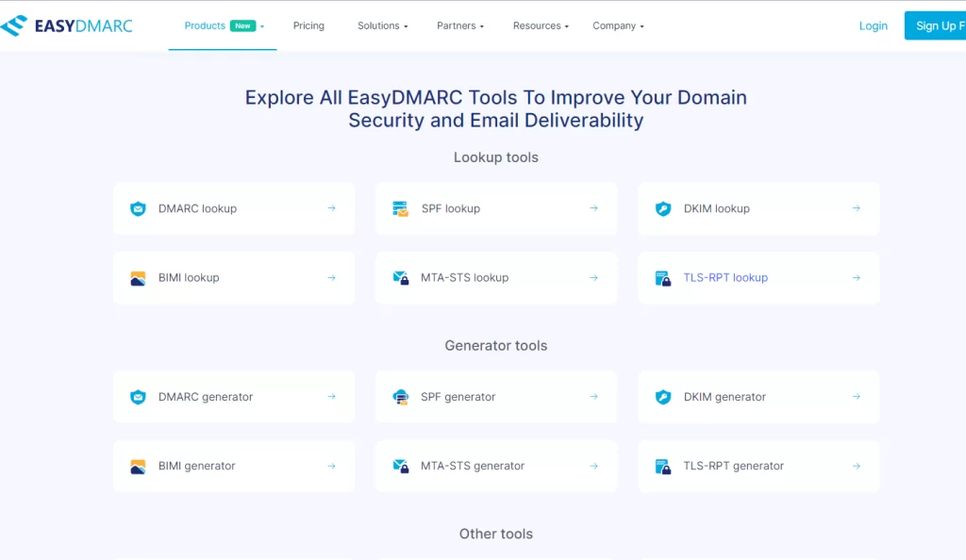Expand the Company dropdown menu
Image resolution: width=966 pixels, height=560 pixels.
point(618,25)
